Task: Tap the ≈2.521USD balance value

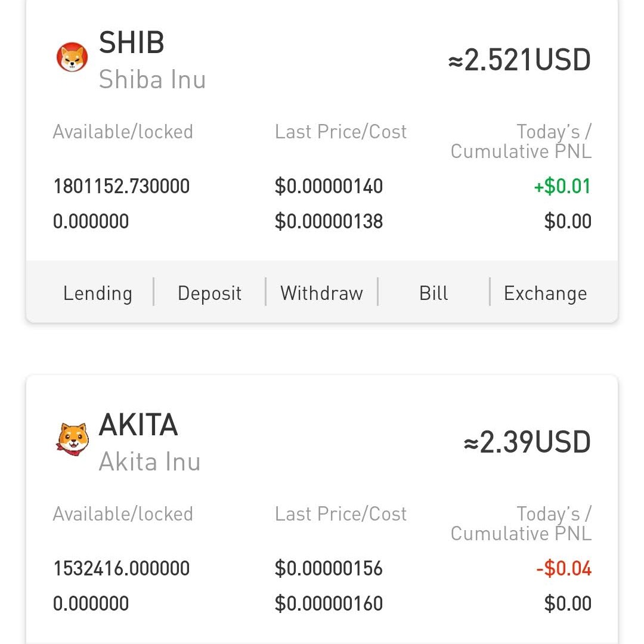Action: coord(519,61)
